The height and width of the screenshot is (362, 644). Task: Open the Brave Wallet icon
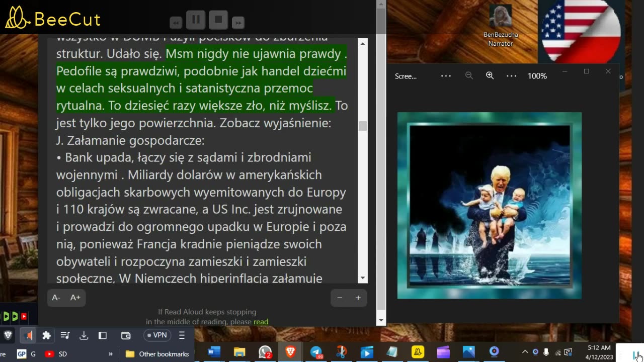(x=126, y=335)
